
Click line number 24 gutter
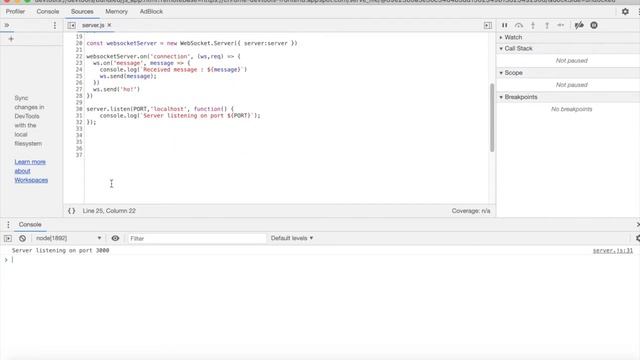pyautogui.click(x=79, y=69)
